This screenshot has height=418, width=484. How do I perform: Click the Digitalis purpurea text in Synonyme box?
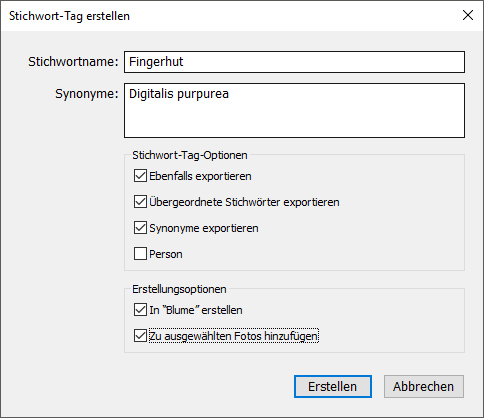[x=179, y=94]
